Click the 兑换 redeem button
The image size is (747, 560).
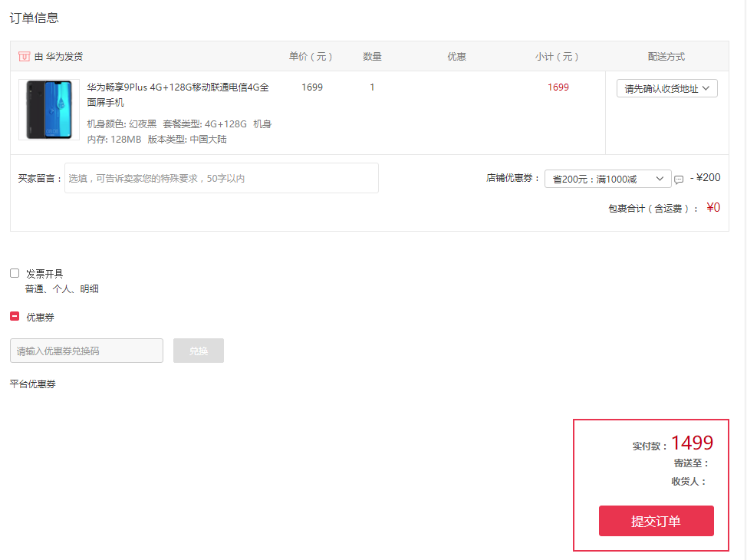point(198,351)
